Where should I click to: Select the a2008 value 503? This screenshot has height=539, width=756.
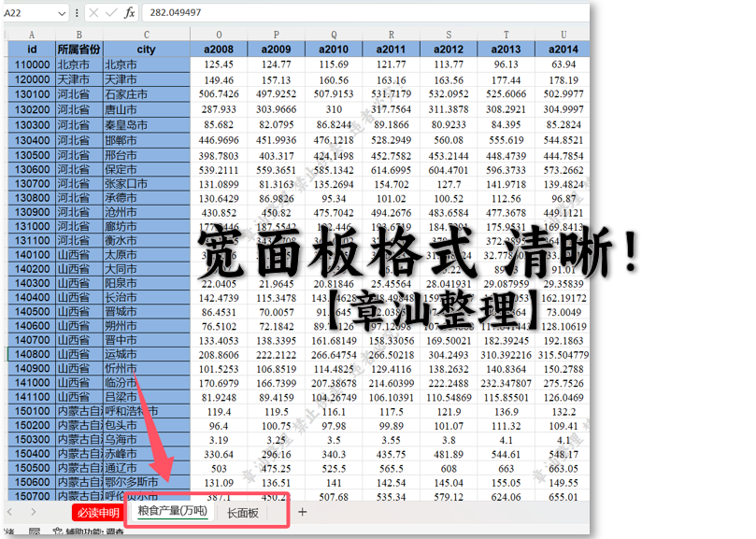219,469
